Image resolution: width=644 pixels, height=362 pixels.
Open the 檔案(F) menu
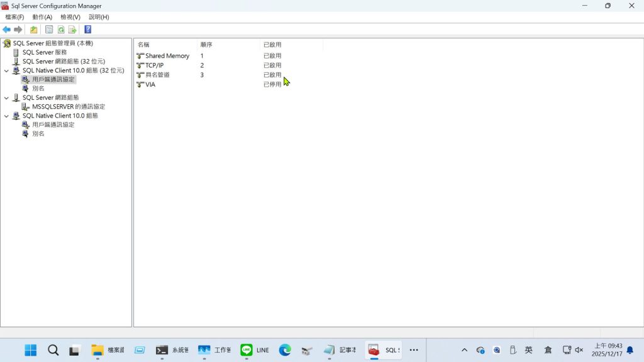[14, 17]
